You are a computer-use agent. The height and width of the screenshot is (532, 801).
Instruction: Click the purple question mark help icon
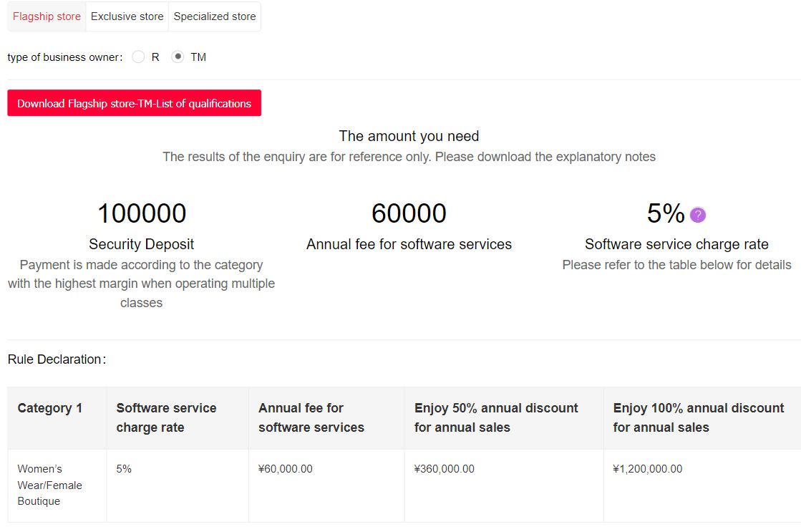tap(697, 215)
